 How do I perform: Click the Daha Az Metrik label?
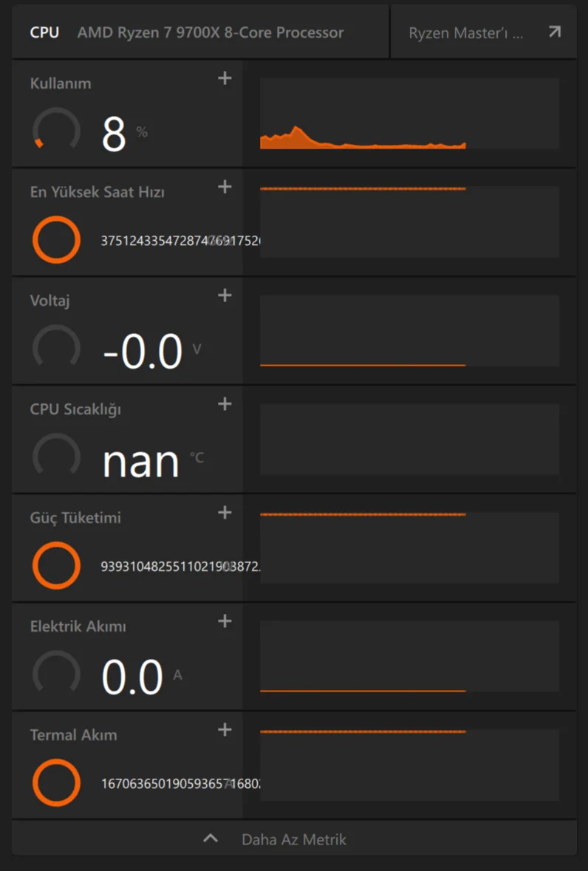[x=293, y=839]
